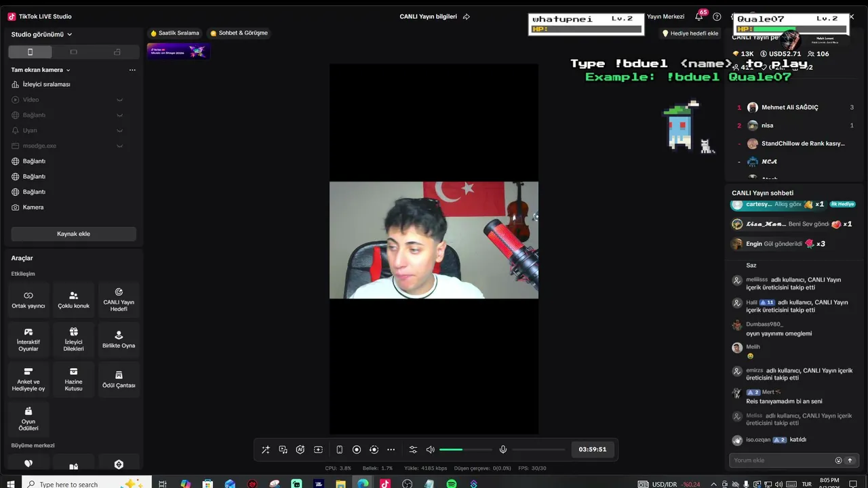Switch to landscape layout
The image size is (868, 488).
pos(73,52)
